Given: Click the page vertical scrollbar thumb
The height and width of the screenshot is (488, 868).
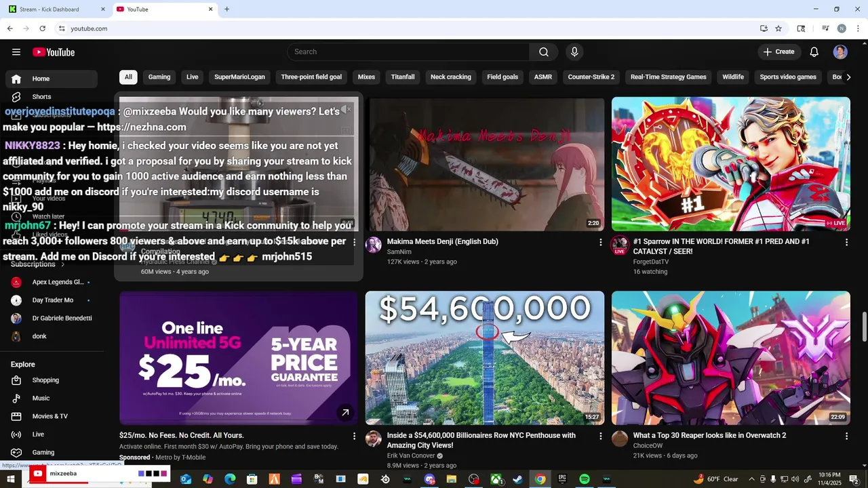Looking at the screenshot, I should [x=863, y=328].
